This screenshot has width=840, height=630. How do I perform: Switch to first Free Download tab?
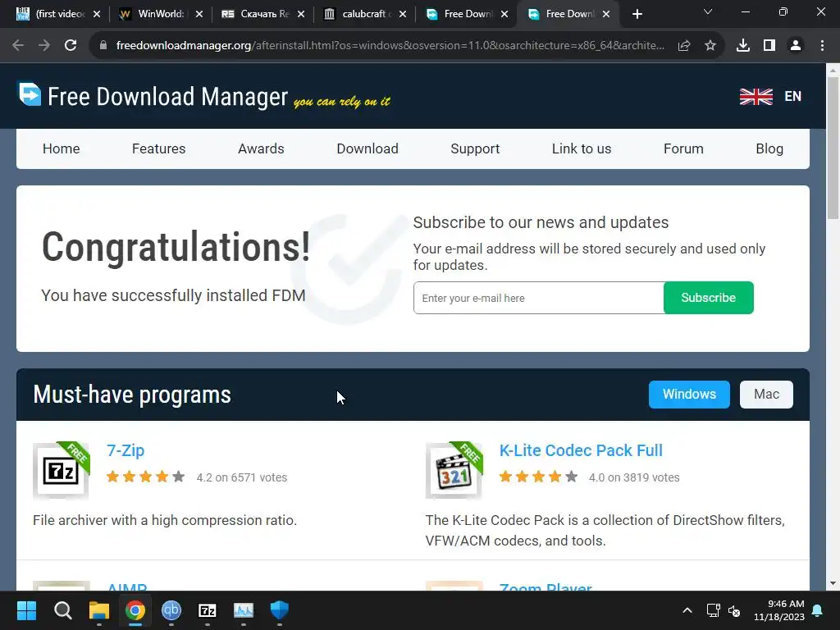466,14
